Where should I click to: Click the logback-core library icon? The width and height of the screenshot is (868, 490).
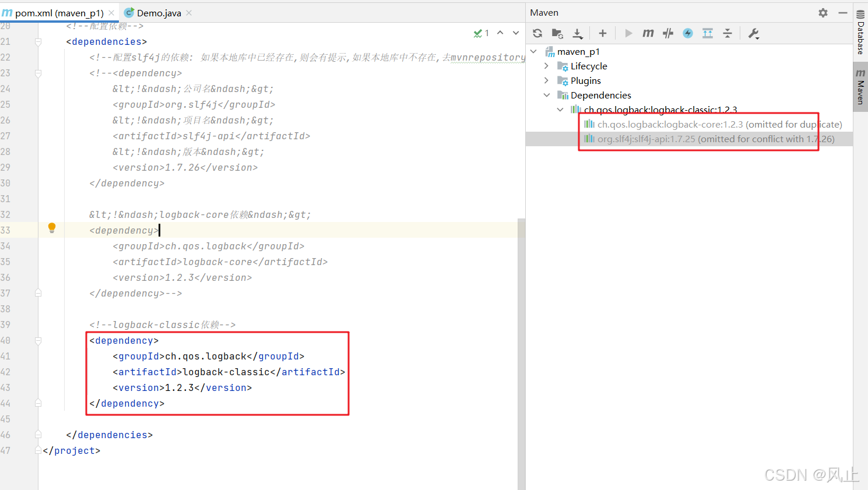tap(589, 124)
